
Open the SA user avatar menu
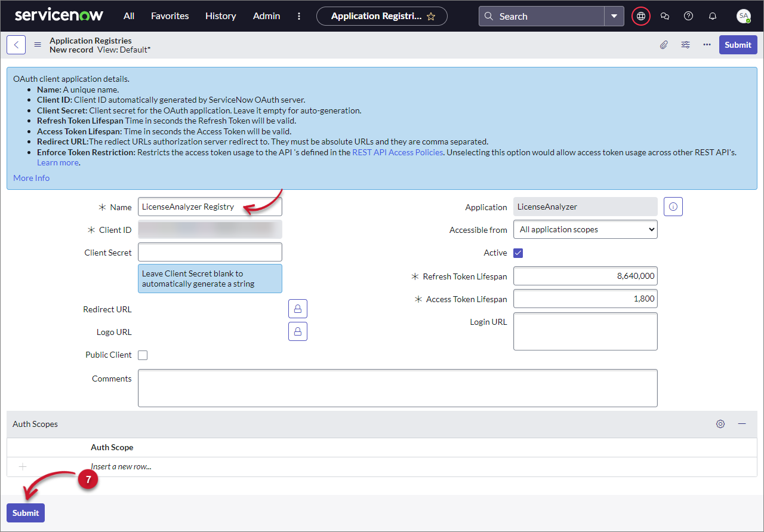744,16
